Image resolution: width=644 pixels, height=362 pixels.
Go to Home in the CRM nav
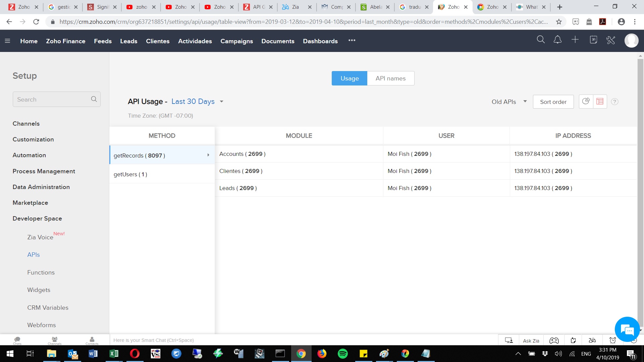pos(29,41)
